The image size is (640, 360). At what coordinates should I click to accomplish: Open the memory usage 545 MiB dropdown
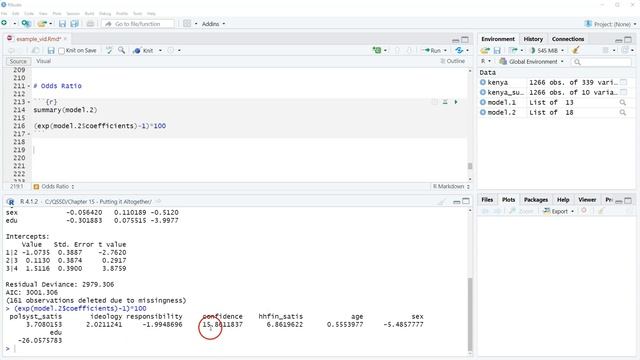coord(547,50)
